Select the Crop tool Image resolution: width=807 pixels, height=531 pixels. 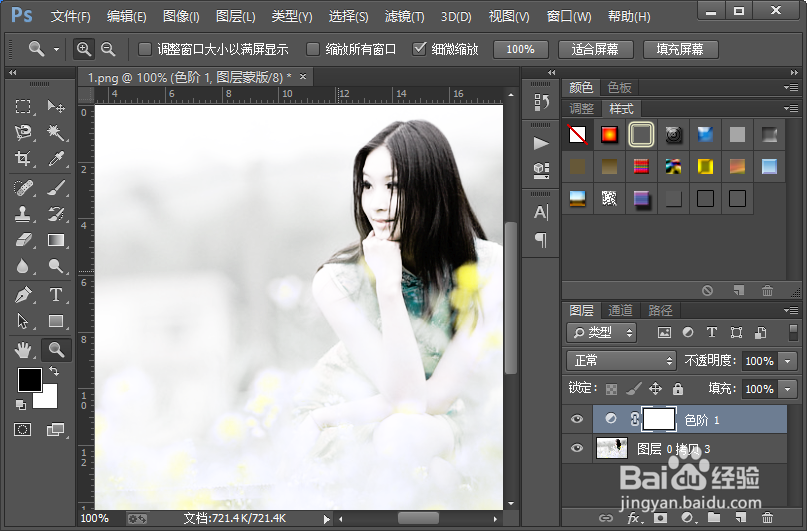tap(23, 158)
